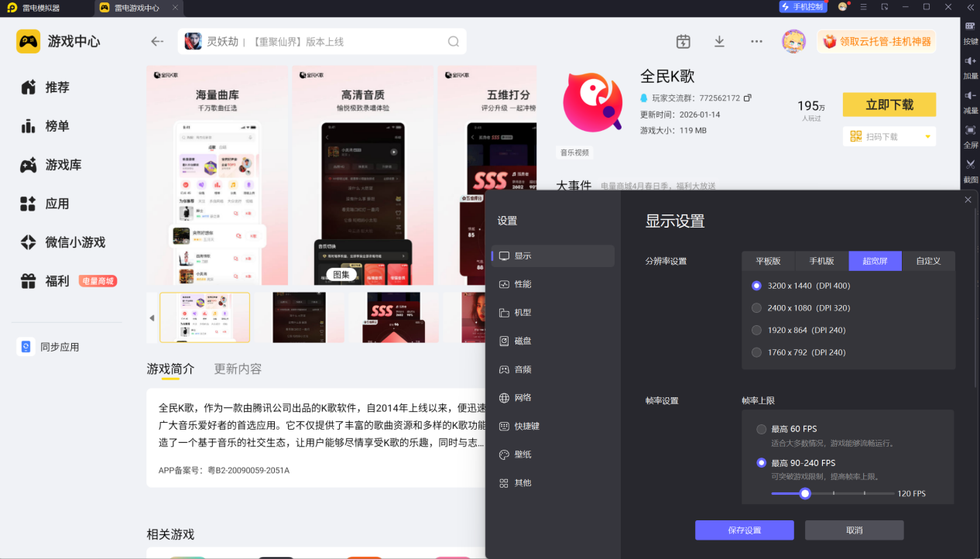Screen dimensions: 980x559
Task: Open 性能 settings category
Action: point(553,284)
